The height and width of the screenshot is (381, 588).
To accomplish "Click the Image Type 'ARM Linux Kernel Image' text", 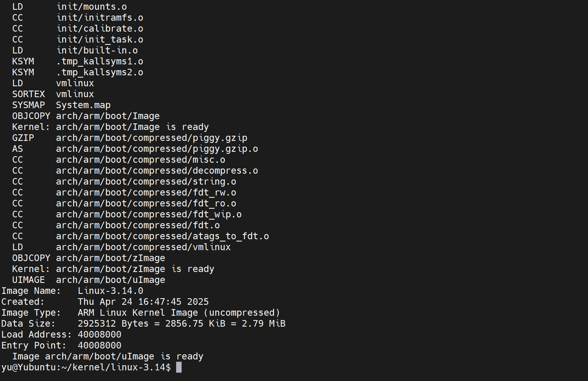I will 138,313.
